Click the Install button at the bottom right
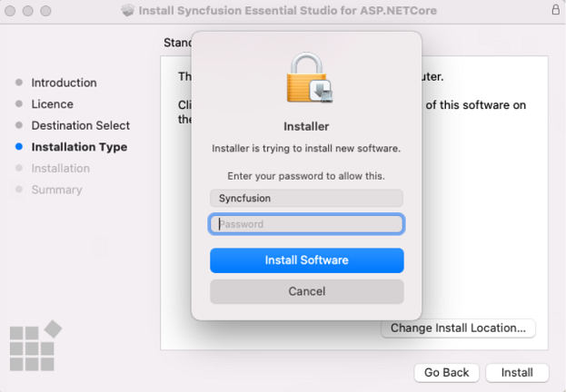 pyautogui.click(x=517, y=373)
